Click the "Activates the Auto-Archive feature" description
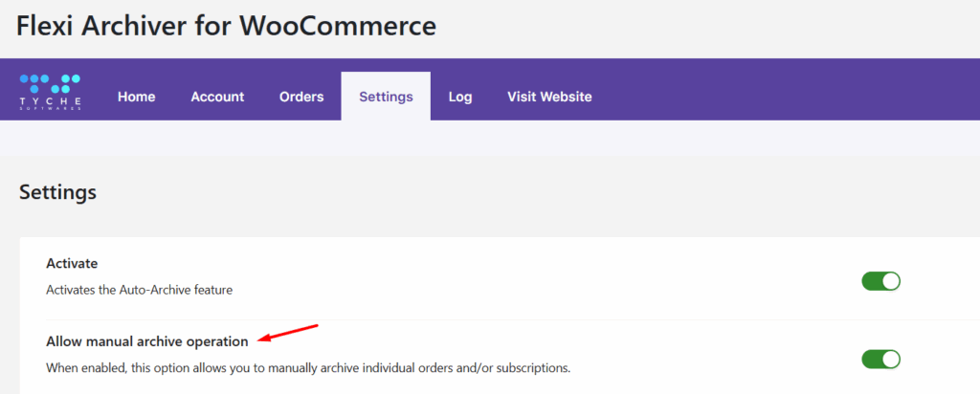 coord(139,288)
